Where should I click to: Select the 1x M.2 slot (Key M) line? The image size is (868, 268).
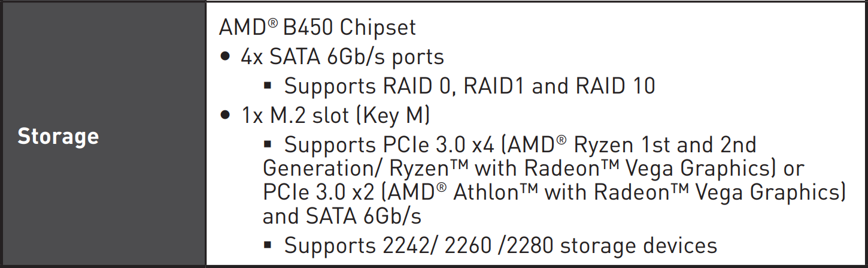point(336,115)
